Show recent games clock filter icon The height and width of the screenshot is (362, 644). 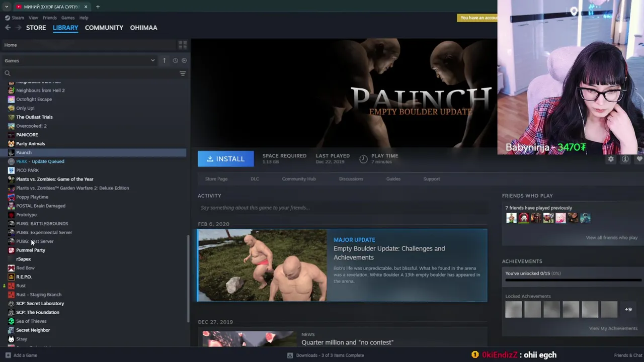point(175,60)
